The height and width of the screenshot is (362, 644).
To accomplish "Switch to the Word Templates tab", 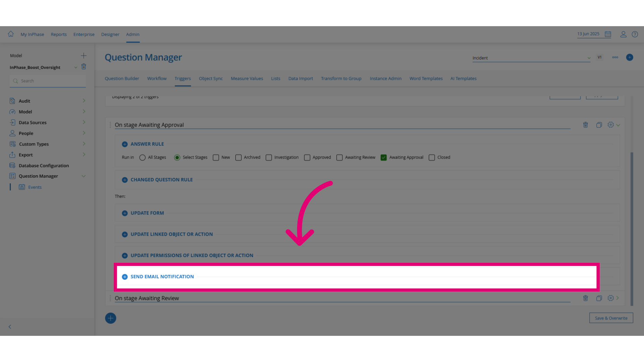I will click(x=426, y=78).
